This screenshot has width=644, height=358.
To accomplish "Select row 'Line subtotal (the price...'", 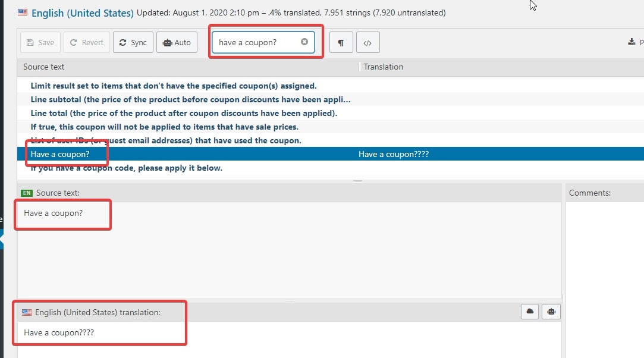I will [331, 99].
